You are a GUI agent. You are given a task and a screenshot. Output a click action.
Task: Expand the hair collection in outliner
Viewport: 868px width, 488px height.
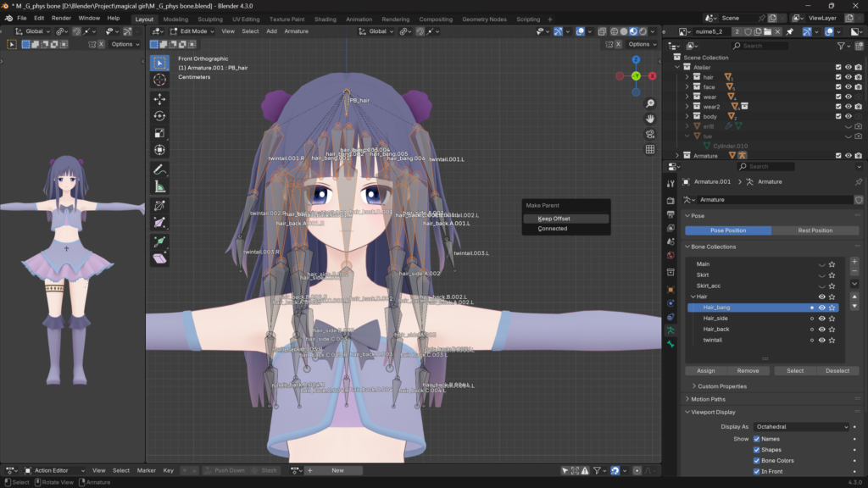click(687, 77)
